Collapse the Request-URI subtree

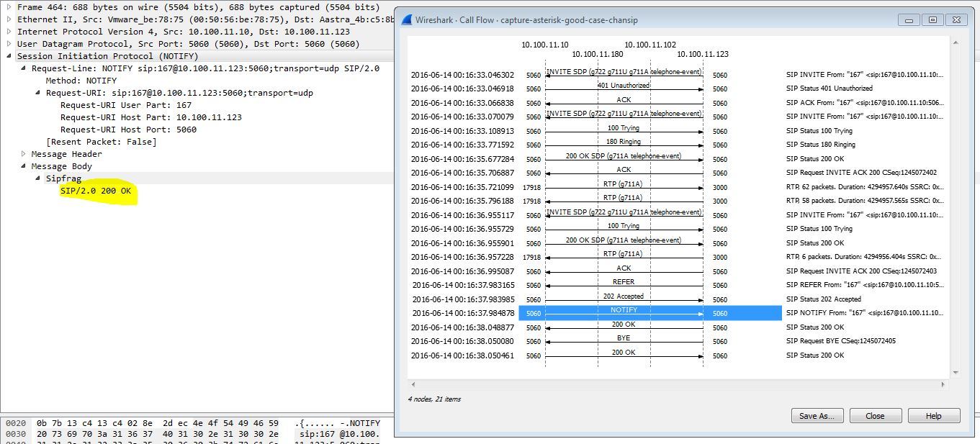point(37,93)
